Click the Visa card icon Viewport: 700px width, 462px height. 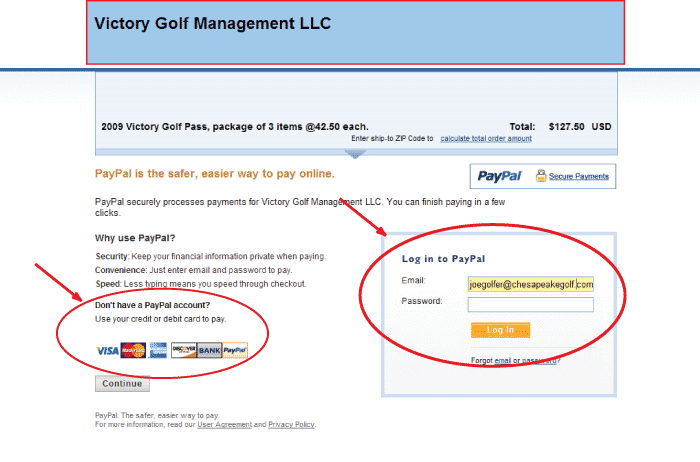(108, 351)
